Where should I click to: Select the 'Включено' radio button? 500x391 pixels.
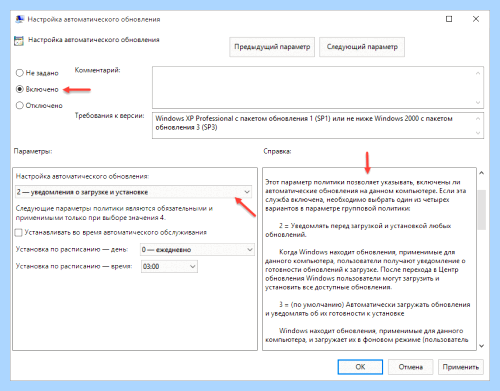coord(20,89)
